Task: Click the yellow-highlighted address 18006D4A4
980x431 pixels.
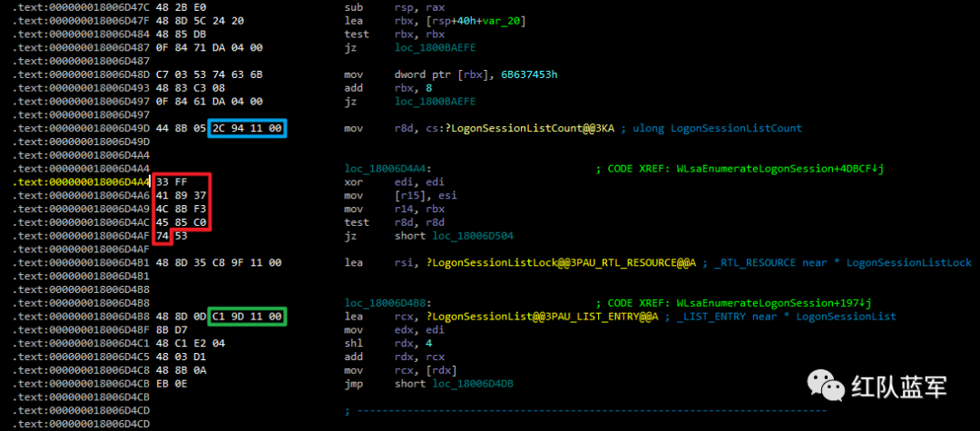Action: point(81,181)
